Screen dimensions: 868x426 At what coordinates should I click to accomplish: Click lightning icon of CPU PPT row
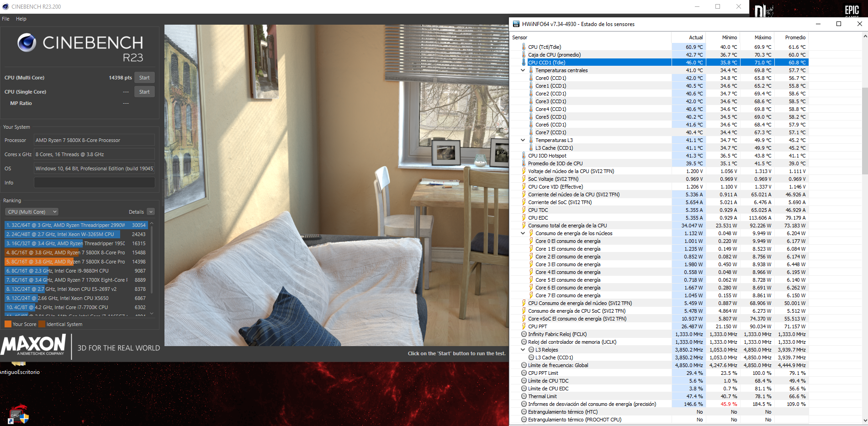[524, 326]
